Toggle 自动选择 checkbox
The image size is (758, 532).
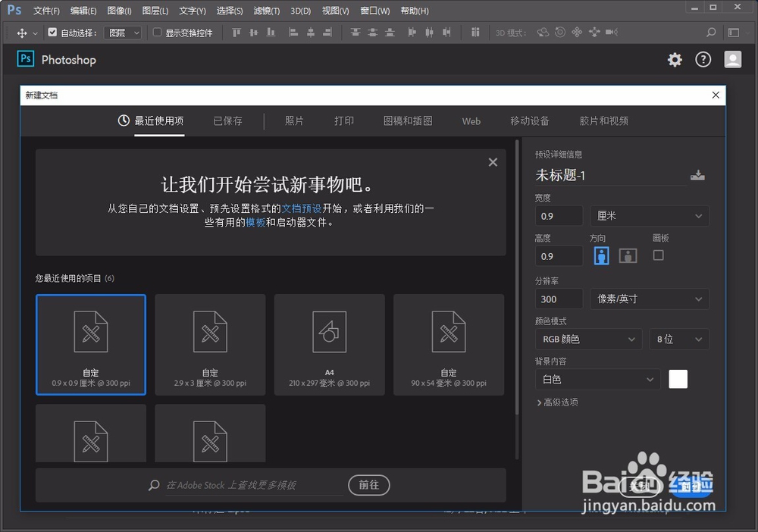click(x=52, y=33)
